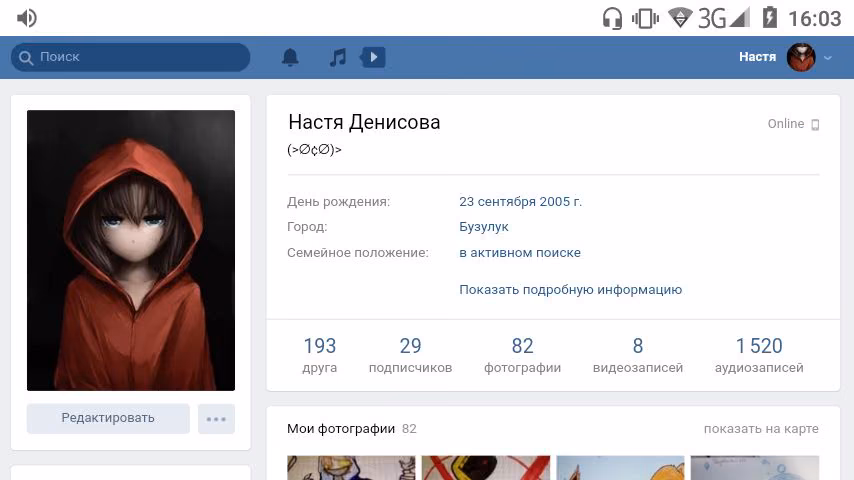The image size is (854, 480).
Task: Click the Редактировать button
Action: coord(108,418)
